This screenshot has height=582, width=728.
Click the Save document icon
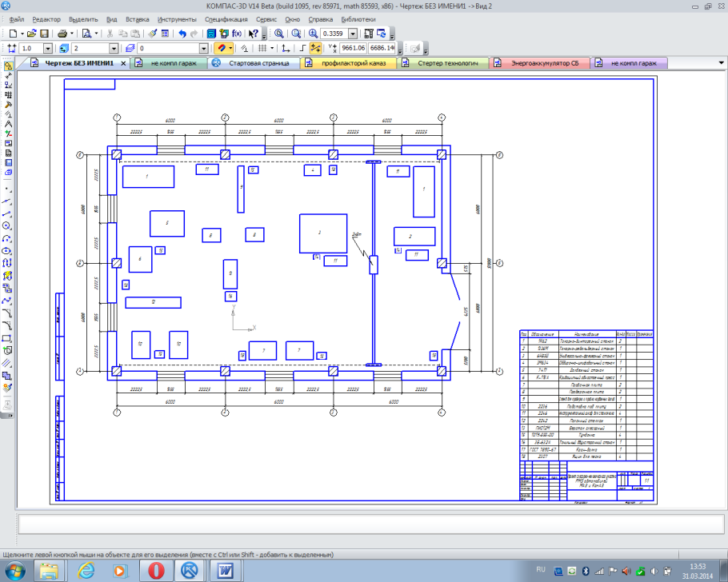[x=45, y=34]
